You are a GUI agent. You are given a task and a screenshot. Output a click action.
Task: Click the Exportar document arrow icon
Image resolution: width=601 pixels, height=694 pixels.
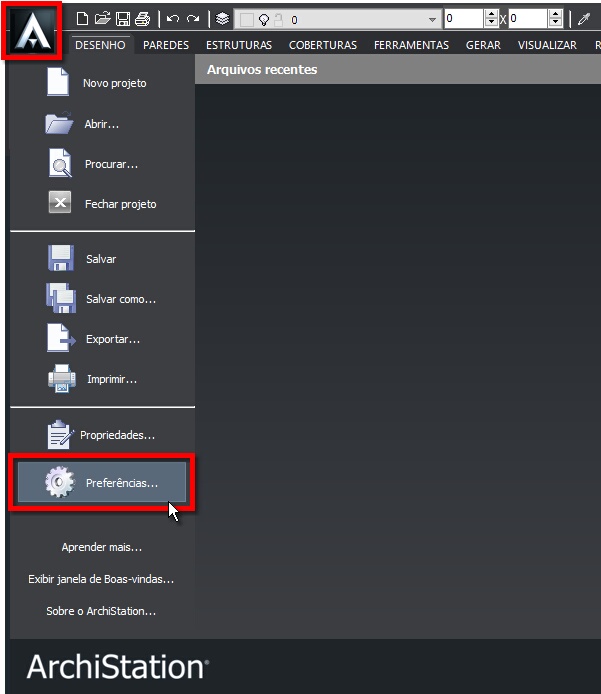point(61,338)
